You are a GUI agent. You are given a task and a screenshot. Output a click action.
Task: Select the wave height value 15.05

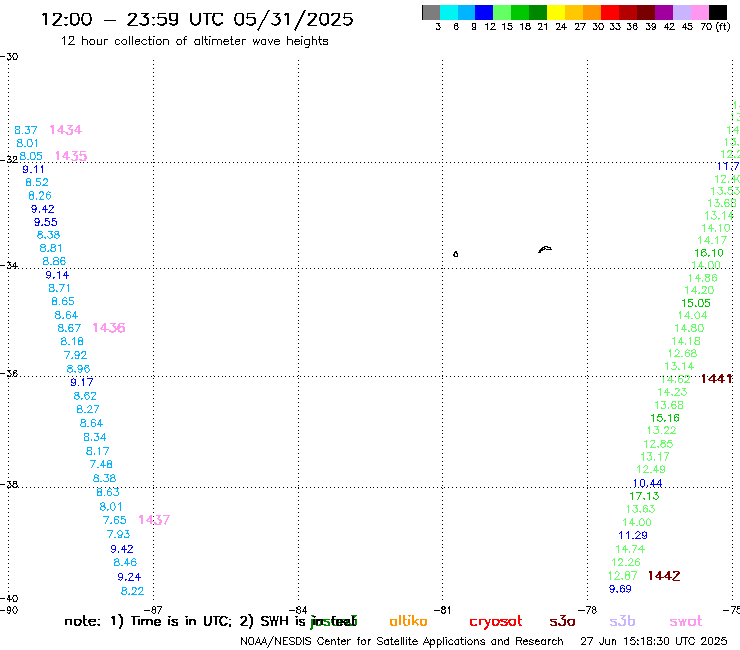[x=696, y=303]
